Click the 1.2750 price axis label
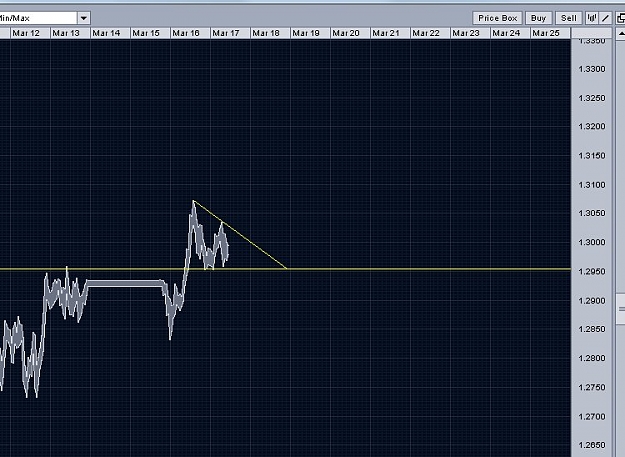This screenshot has height=457, width=625. pyautogui.click(x=592, y=387)
